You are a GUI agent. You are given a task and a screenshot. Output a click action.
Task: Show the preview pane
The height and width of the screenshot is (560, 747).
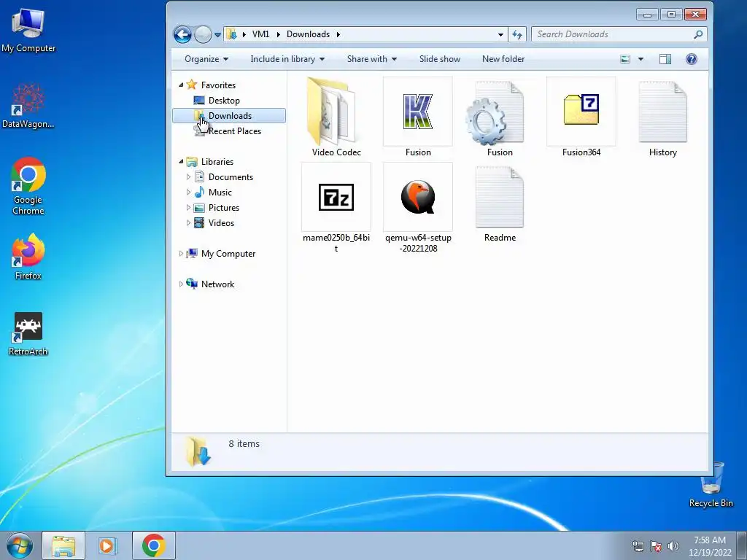click(x=665, y=59)
